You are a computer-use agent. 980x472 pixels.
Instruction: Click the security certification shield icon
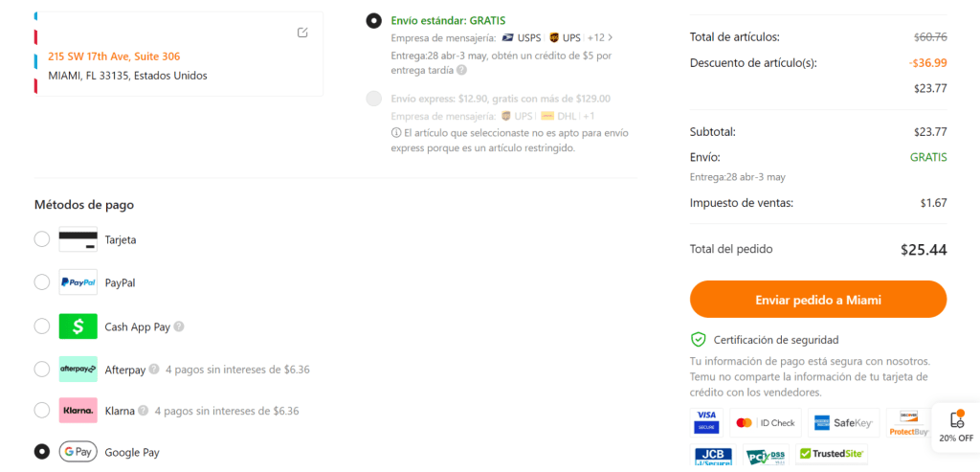coord(698,340)
